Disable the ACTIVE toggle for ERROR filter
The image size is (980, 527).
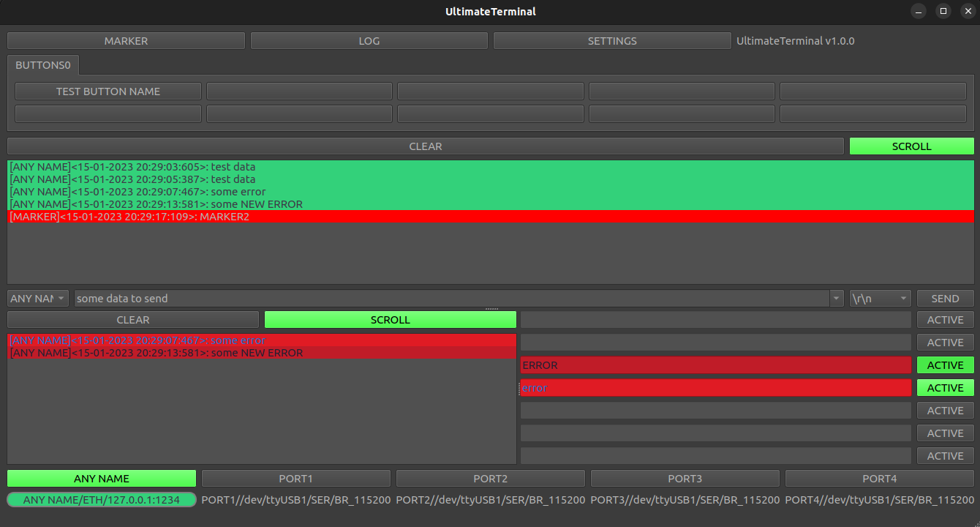[945, 365]
